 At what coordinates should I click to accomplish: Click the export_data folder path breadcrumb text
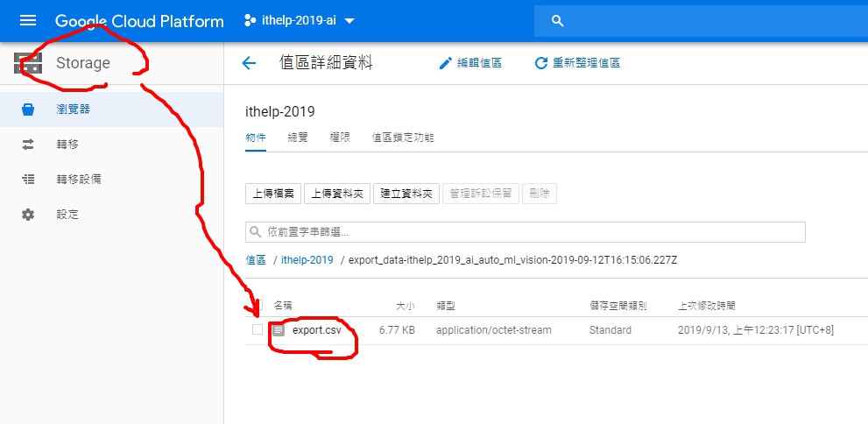(x=512, y=260)
